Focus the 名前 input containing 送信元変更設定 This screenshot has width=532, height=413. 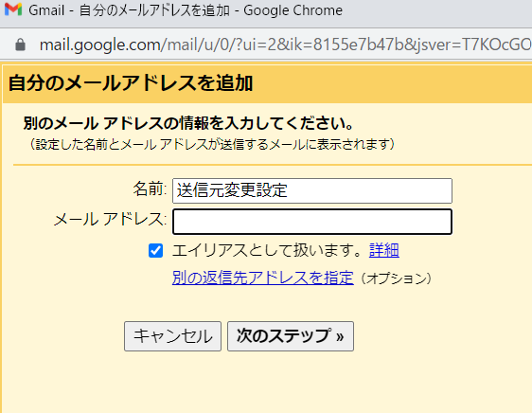click(x=312, y=190)
